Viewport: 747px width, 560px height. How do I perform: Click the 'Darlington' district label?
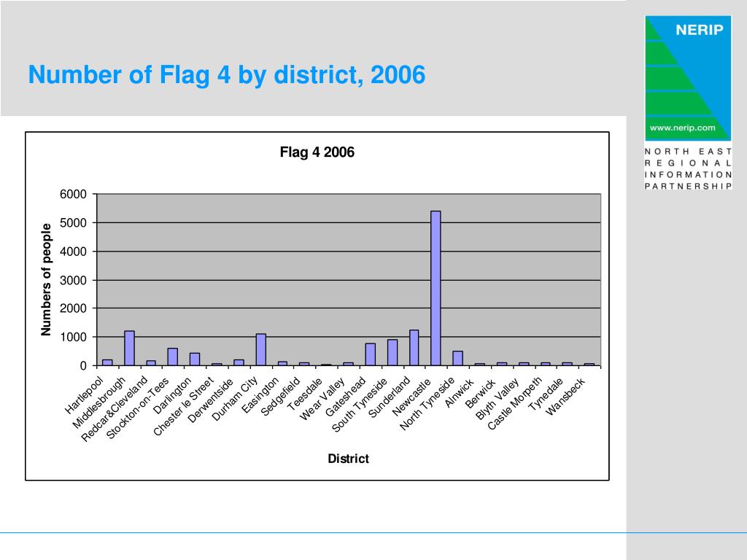172,395
